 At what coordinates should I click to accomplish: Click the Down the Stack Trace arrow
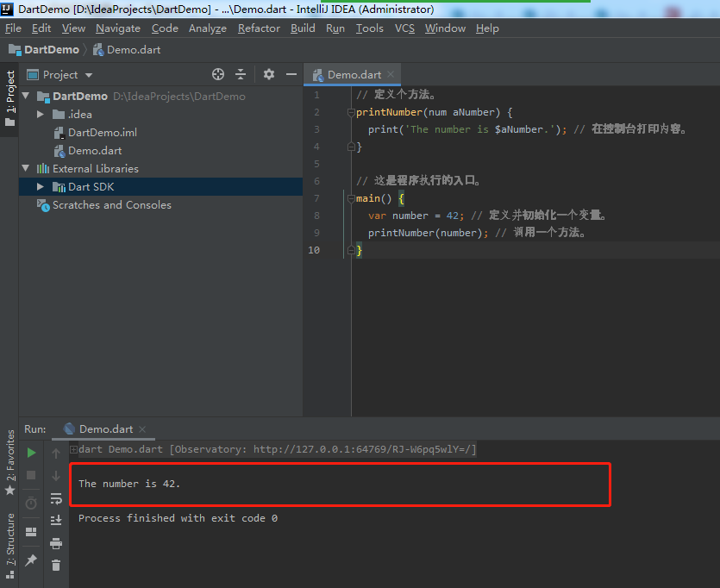(x=56, y=476)
